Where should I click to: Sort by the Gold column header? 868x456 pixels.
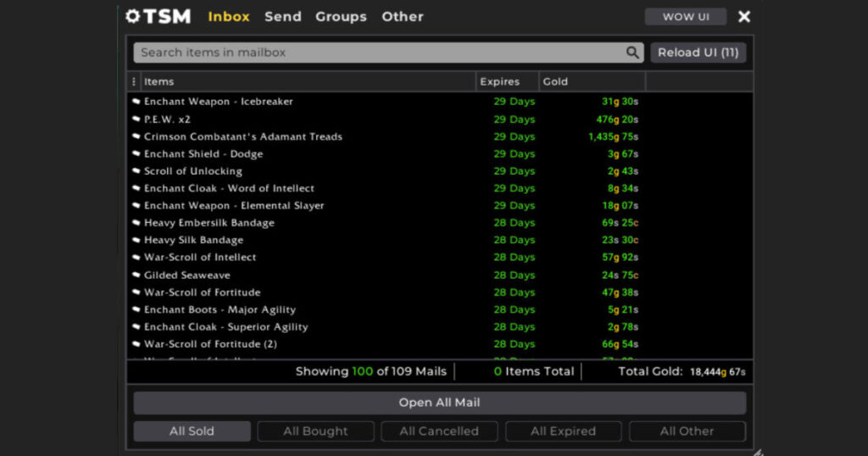click(x=592, y=82)
